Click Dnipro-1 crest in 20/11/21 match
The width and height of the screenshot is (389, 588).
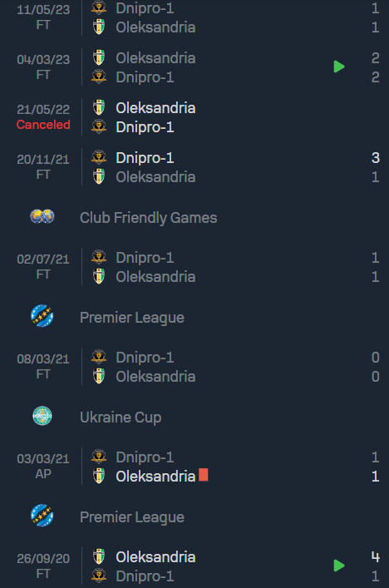[99, 157]
